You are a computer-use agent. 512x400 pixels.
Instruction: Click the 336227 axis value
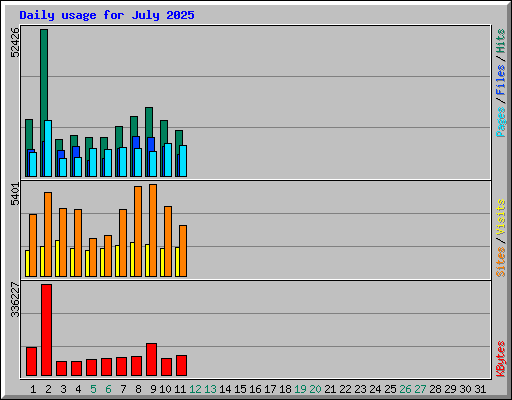15,300
